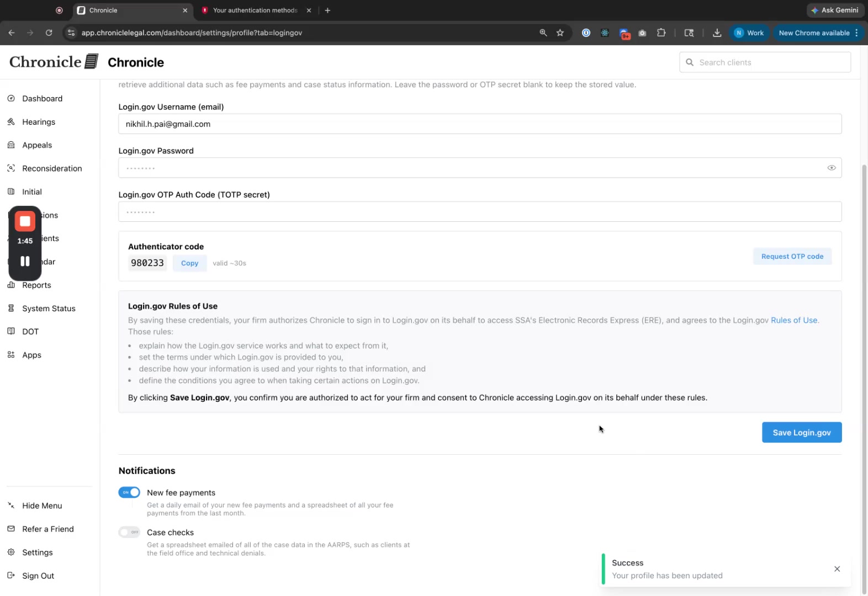Screen dimensions: 868x596
Task: Click the Login.gov Username email field
Action: tap(480, 124)
